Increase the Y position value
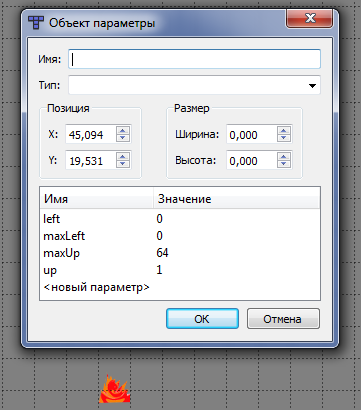361x410 pixels. coord(123,157)
